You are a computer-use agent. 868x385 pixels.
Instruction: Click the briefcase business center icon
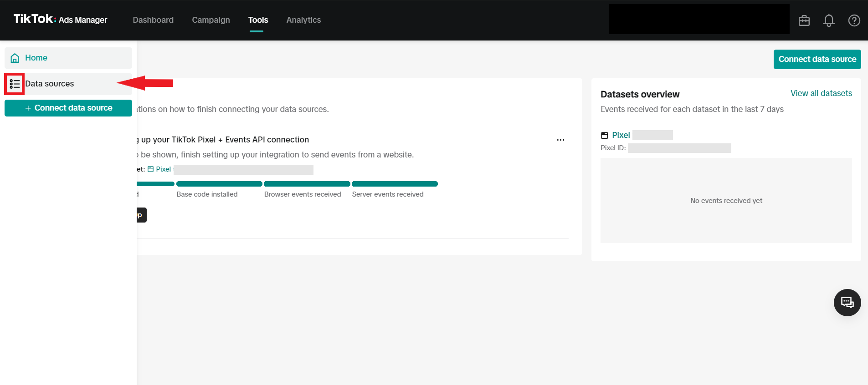(804, 20)
